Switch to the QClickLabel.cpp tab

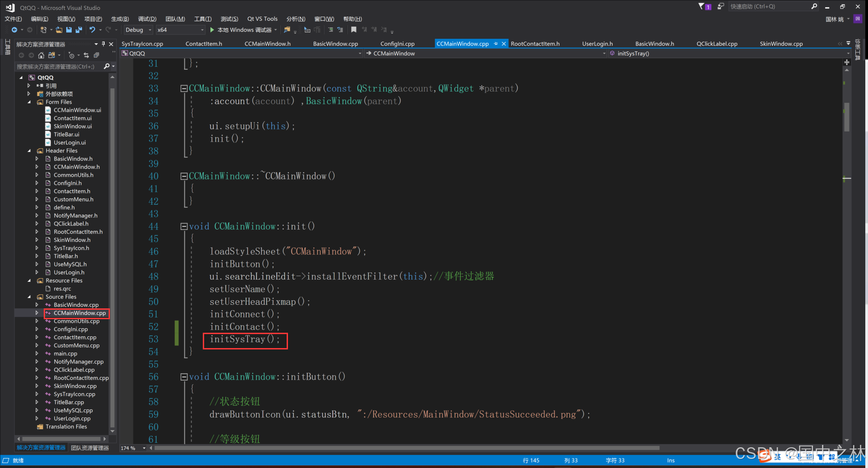[717, 44]
